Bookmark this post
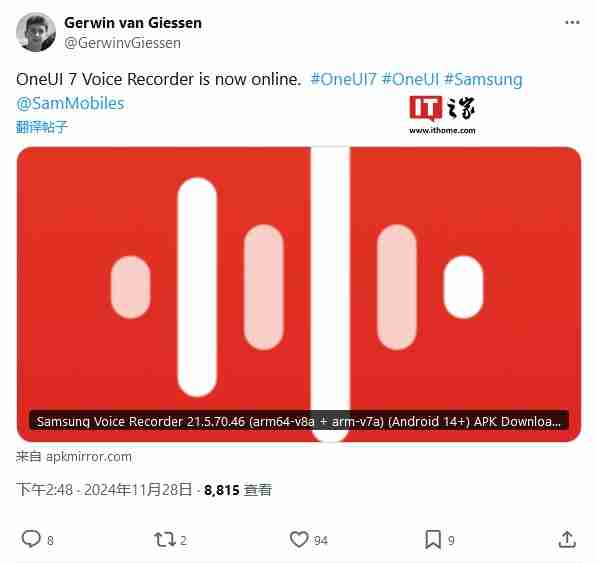This screenshot has width=598, height=563. (433, 539)
